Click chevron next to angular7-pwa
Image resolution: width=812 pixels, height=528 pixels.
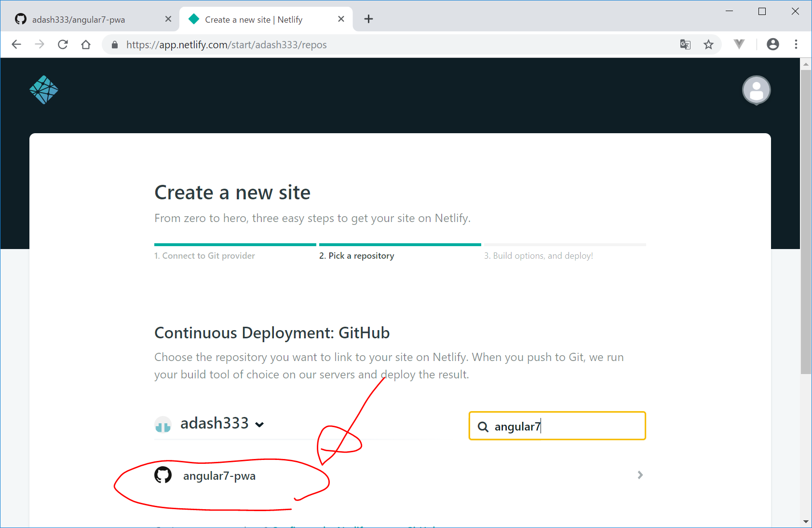[x=640, y=475]
